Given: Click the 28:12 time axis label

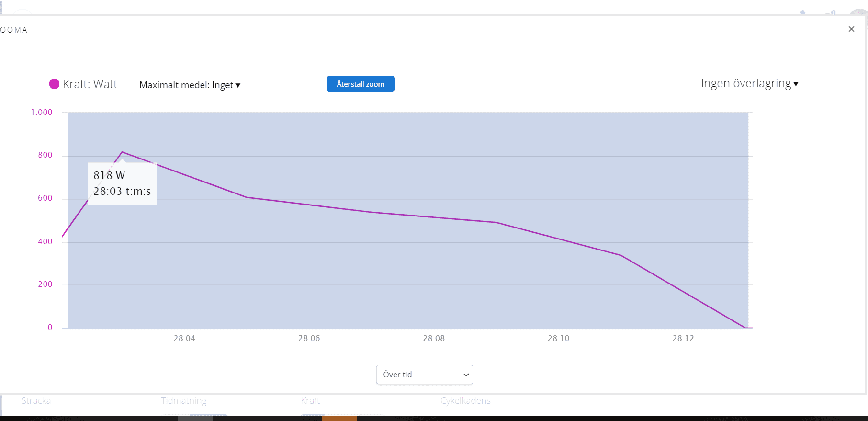Looking at the screenshot, I should 683,338.
